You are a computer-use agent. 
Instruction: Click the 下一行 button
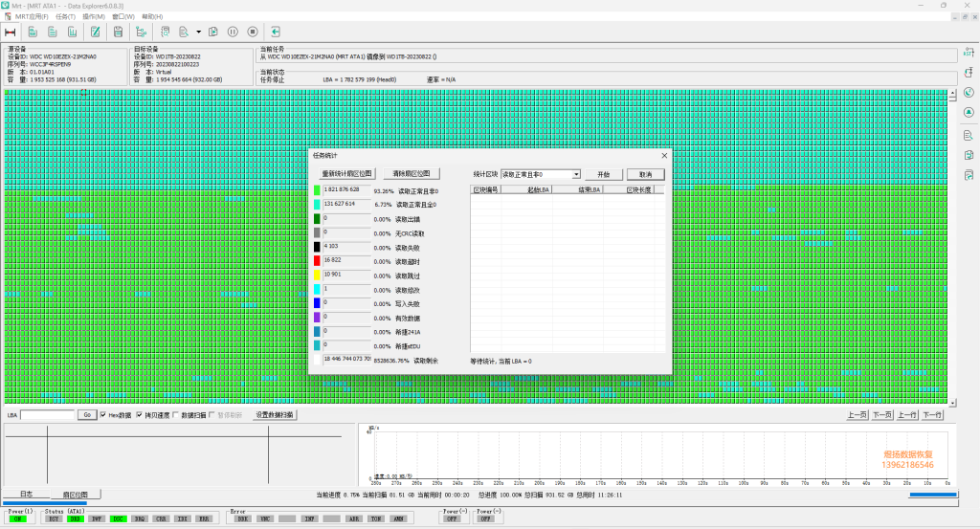click(932, 415)
